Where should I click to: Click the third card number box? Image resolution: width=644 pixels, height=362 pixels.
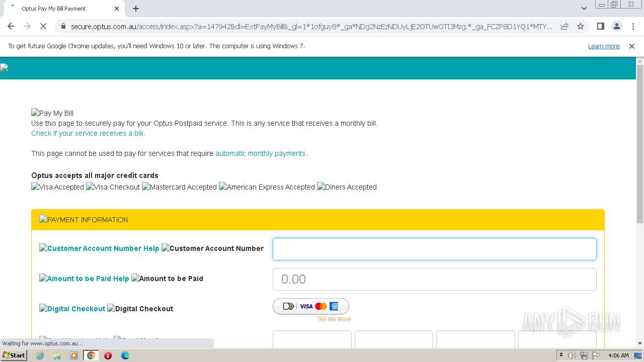coord(475,339)
